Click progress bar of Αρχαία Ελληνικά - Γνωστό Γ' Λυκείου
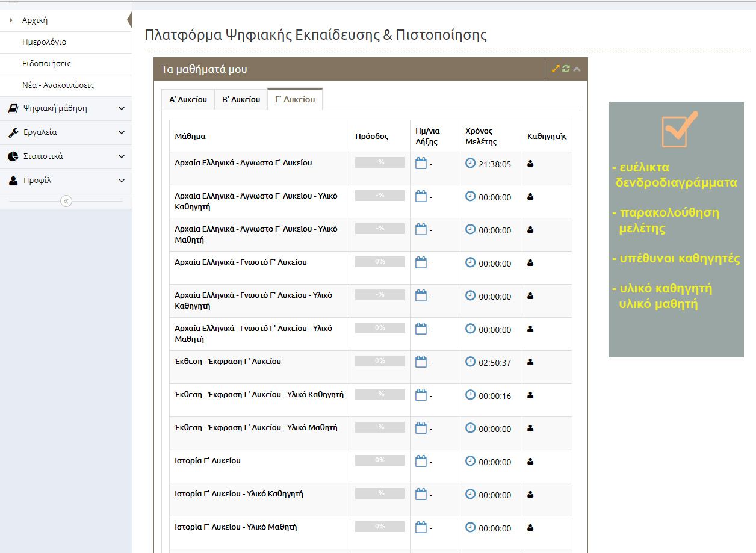Screen dimensions: 756x553 (x=380, y=262)
